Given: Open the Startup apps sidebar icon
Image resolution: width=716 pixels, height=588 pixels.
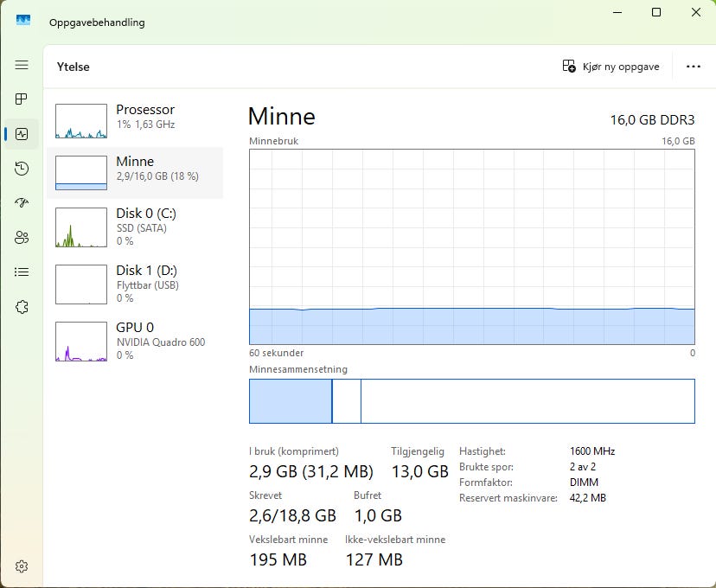Looking at the screenshot, I should [22, 202].
